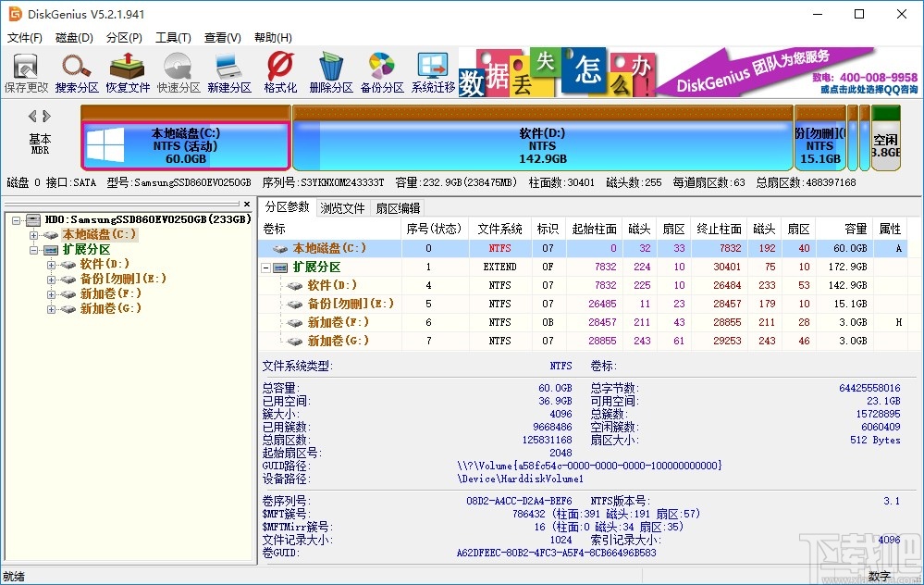Screen dimensions: 924x585
Task: Switch to the 扇区编辑 tab
Action: 398,207
